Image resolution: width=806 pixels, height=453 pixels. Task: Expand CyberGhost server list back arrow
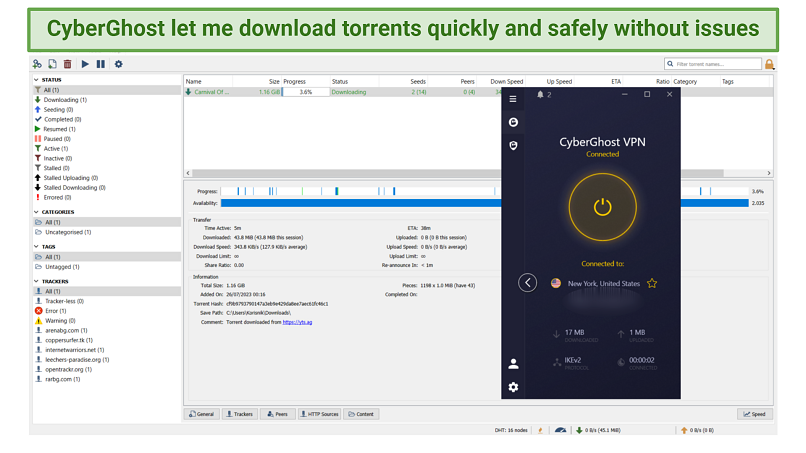tap(527, 283)
